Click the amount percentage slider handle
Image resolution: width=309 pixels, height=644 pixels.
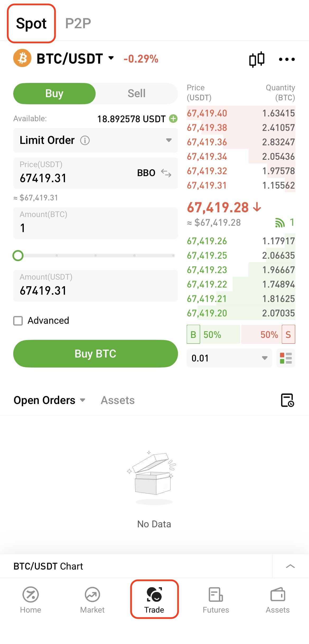(x=18, y=256)
